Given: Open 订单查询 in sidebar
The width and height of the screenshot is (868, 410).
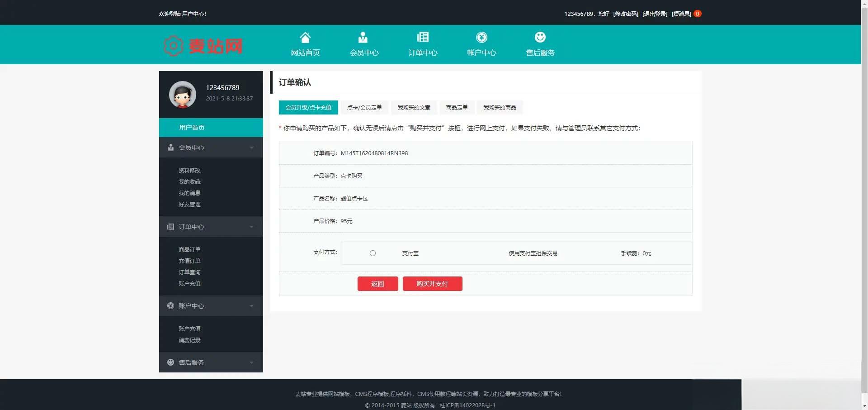Looking at the screenshot, I should point(189,272).
